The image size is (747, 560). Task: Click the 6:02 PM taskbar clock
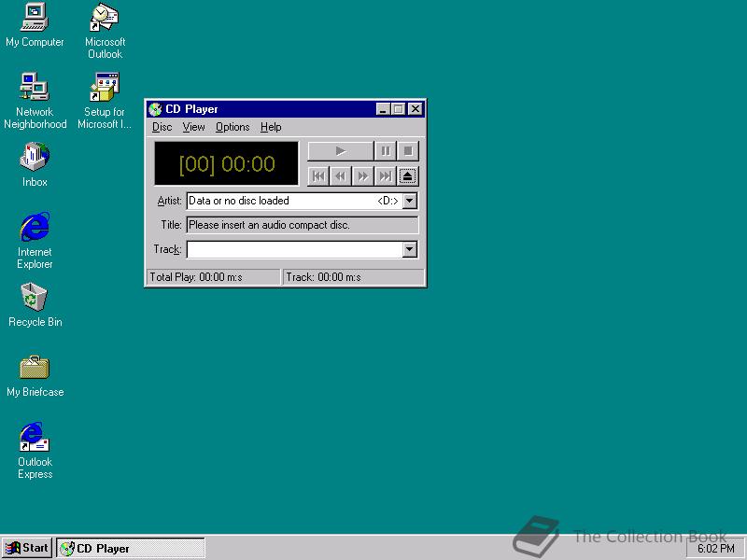tap(715, 549)
